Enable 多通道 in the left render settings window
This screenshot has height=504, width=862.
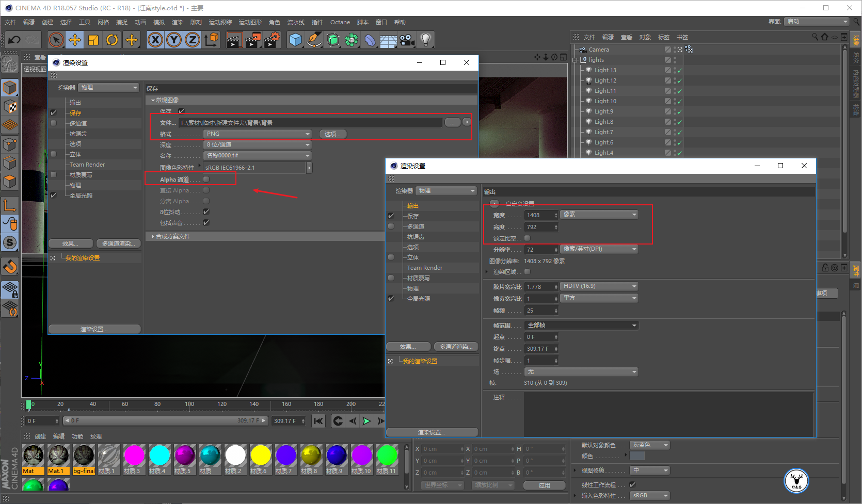pos(54,123)
